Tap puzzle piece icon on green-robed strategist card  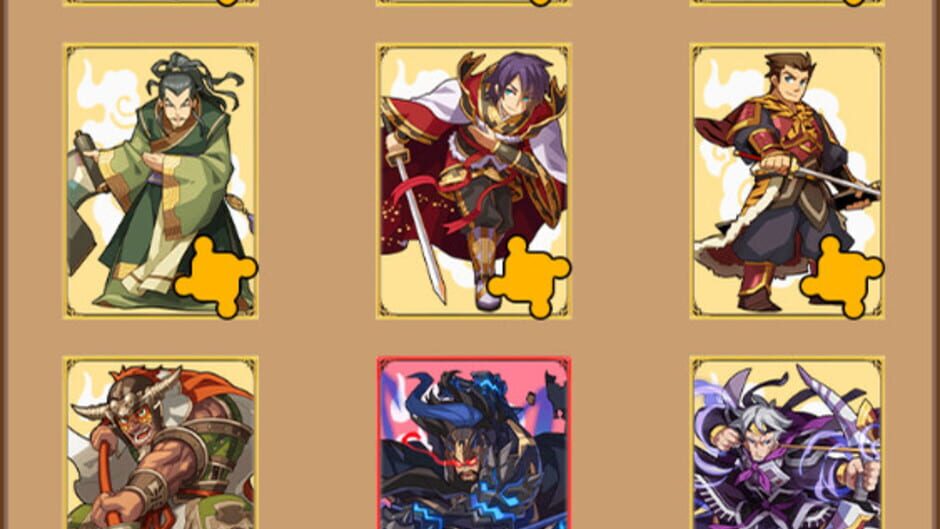(x=216, y=277)
